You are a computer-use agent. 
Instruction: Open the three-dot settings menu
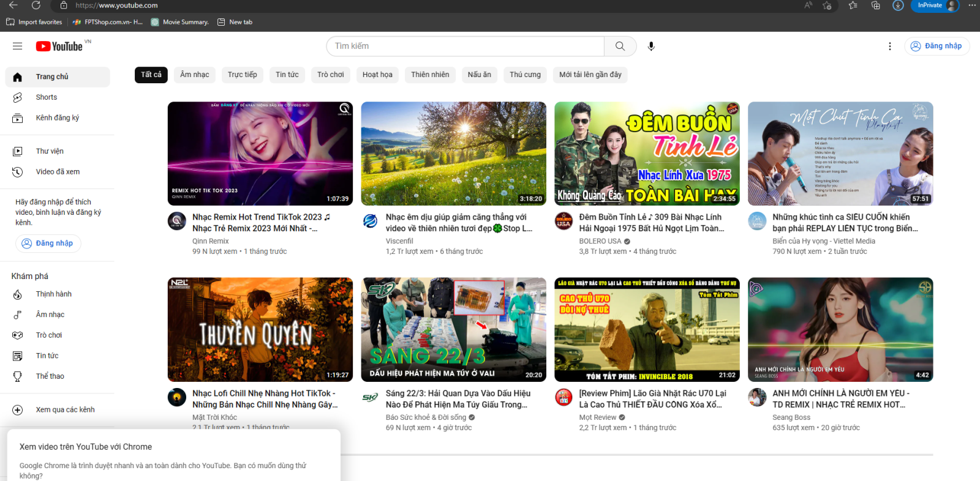pos(889,46)
